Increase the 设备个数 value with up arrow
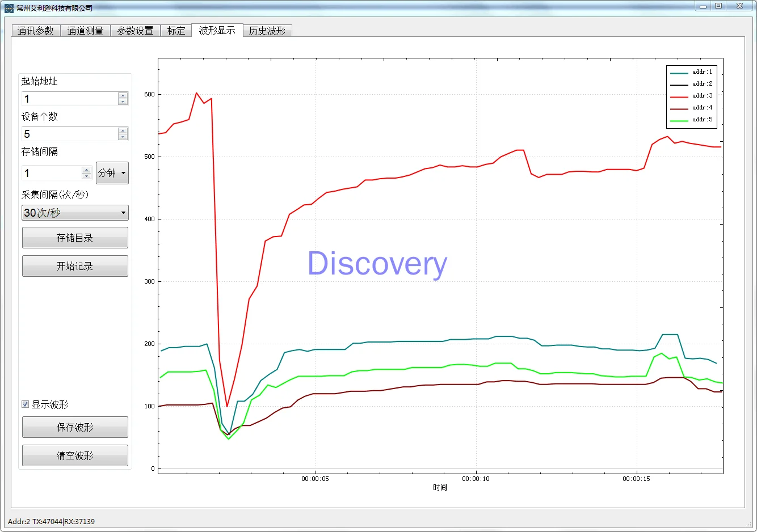This screenshot has height=532, width=757. (x=123, y=130)
